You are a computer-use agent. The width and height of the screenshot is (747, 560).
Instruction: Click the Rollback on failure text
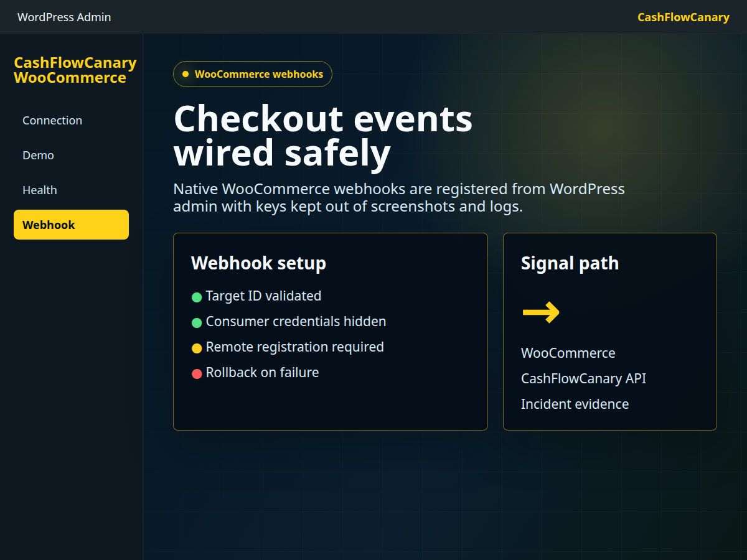pos(262,373)
